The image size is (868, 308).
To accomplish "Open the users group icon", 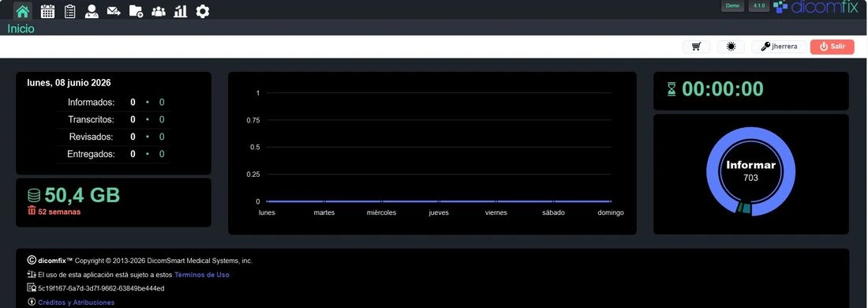I will click(159, 11).
